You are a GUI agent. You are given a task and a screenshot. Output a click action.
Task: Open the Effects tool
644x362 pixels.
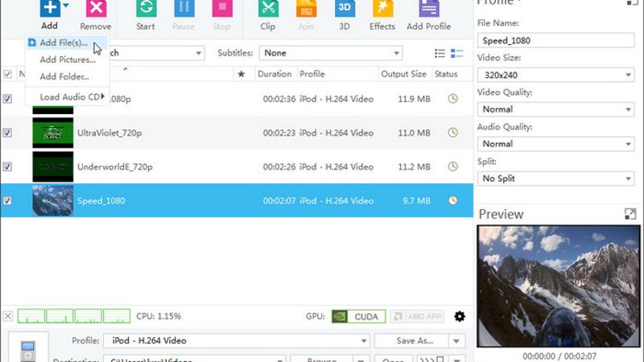383,7
